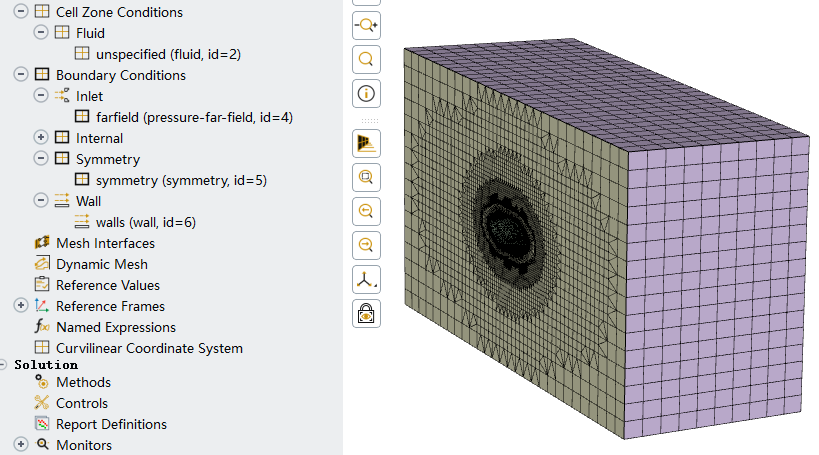Select 'unspecified (fluid, id=2)' zone
This screenshot has width=819, height=455.
point(168,54)
